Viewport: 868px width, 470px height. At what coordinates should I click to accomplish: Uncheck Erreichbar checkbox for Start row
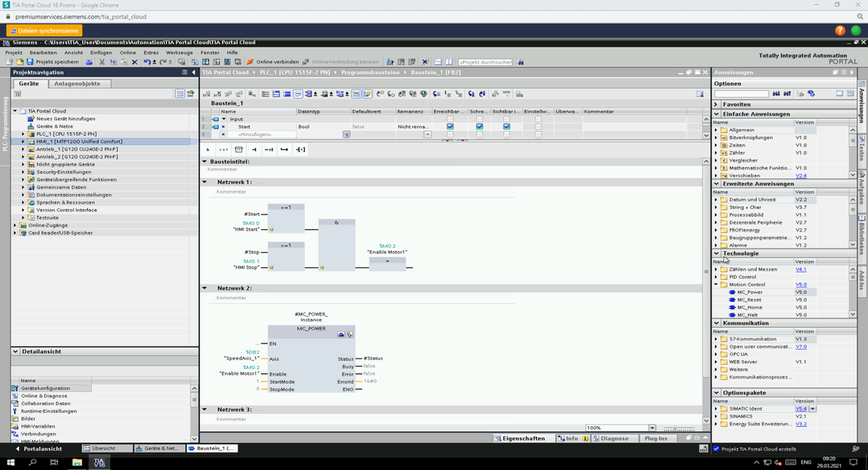coord(450,127)
